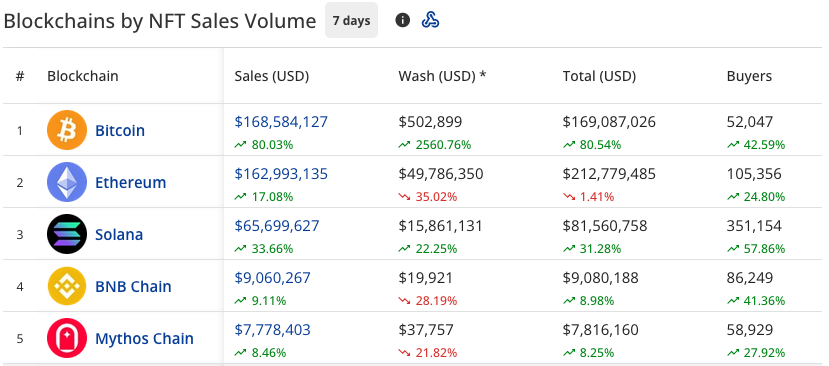Screen dimensions: 829x366
Task: Click Ethereum total $212,779,485
Action: pos(610,173)
